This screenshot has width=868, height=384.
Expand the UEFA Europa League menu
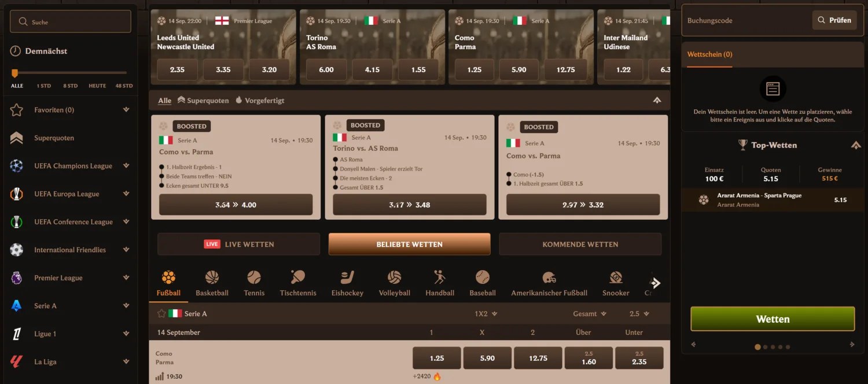click(x=126, y=194)
